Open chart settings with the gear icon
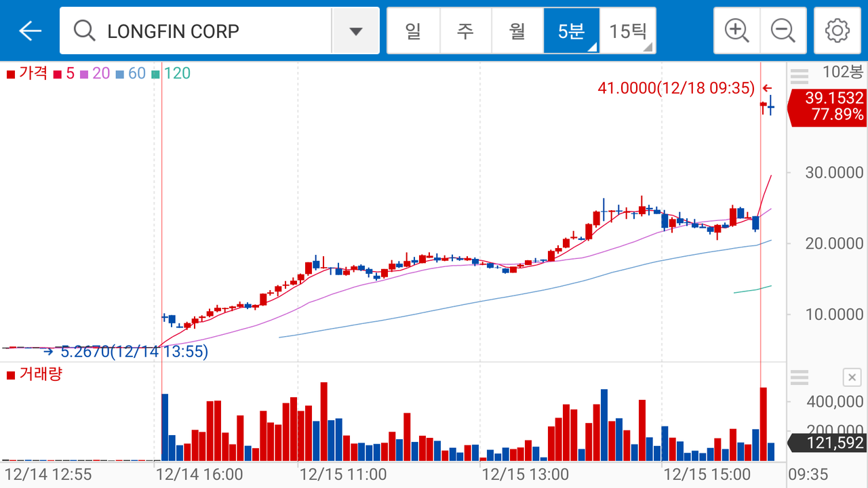This screenshot has height=488, width=868. point(837,30)
